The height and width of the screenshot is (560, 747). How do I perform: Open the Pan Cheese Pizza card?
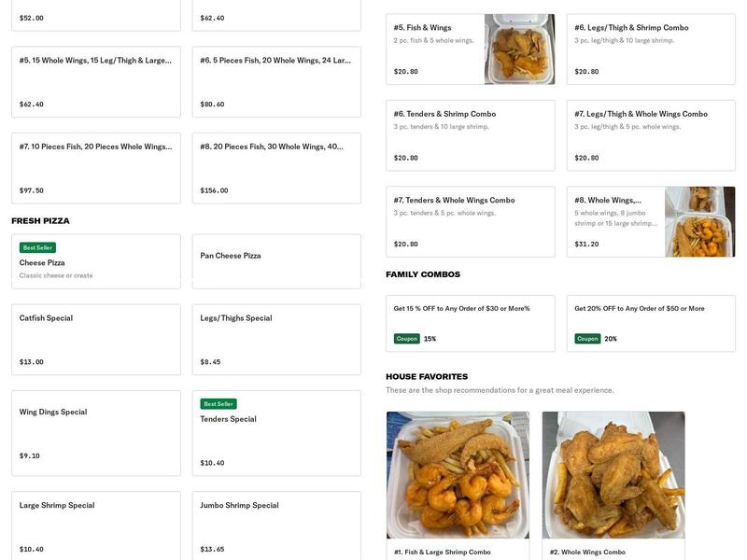pos(275,261)
